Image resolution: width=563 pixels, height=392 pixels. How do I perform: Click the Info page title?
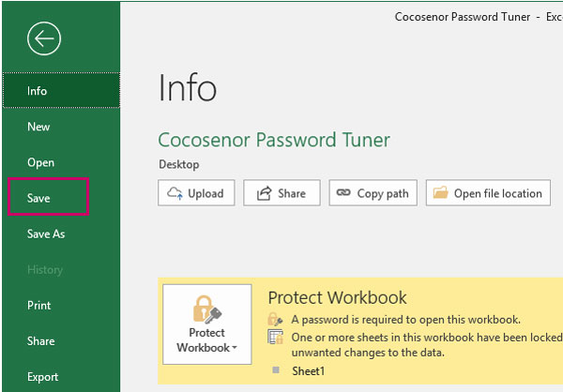pyautogui.click(x=188, y=87)
